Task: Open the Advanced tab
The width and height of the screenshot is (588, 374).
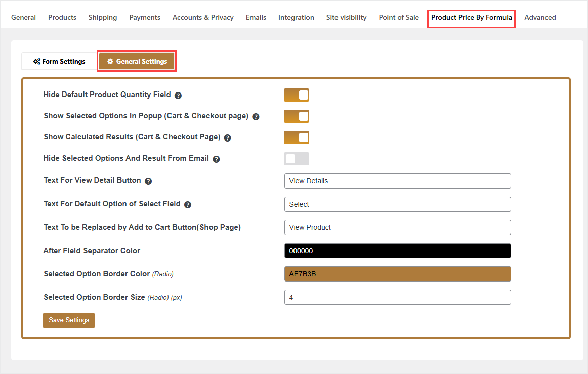Action: [540, 17]
